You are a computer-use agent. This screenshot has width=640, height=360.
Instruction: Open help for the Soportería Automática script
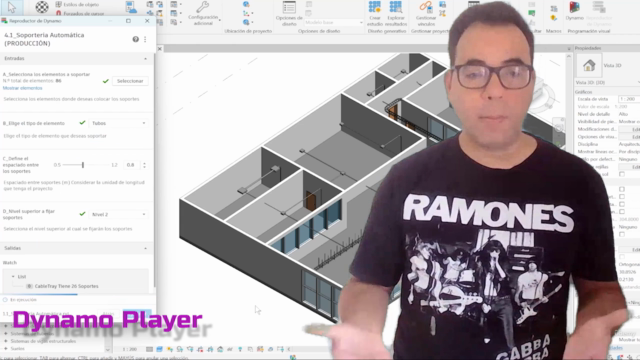click(x=136, y=39)
